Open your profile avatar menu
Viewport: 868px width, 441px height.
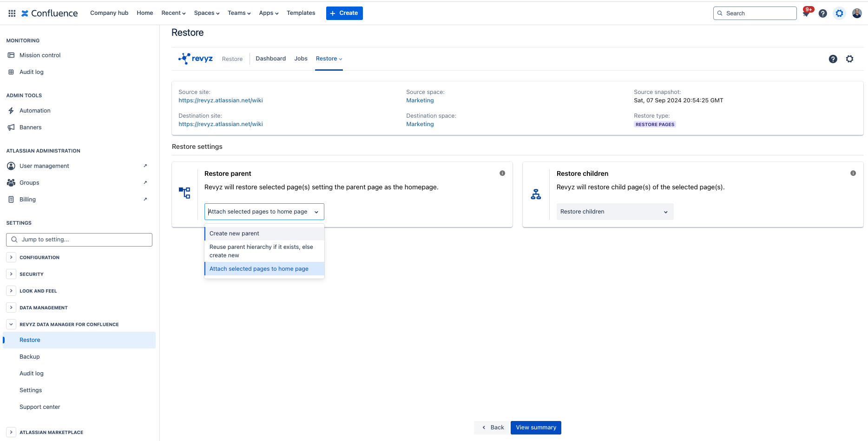pos(856,13)
